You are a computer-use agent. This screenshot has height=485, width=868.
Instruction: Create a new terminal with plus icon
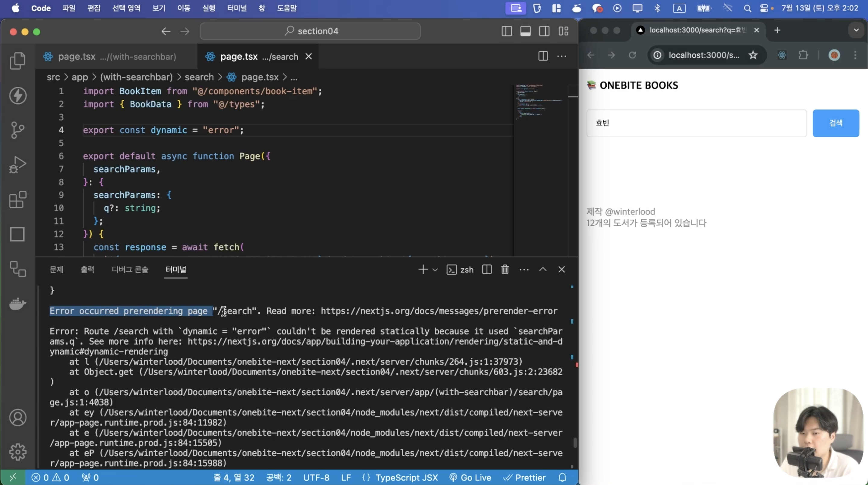point(423,269)
